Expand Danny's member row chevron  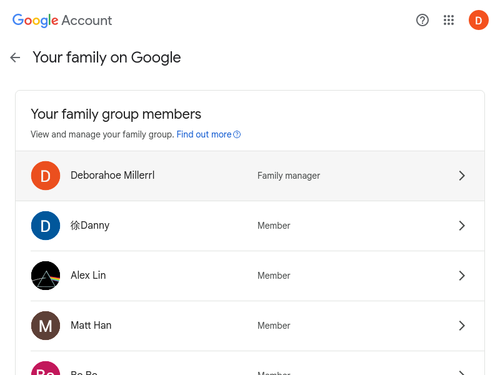(462, 226)
